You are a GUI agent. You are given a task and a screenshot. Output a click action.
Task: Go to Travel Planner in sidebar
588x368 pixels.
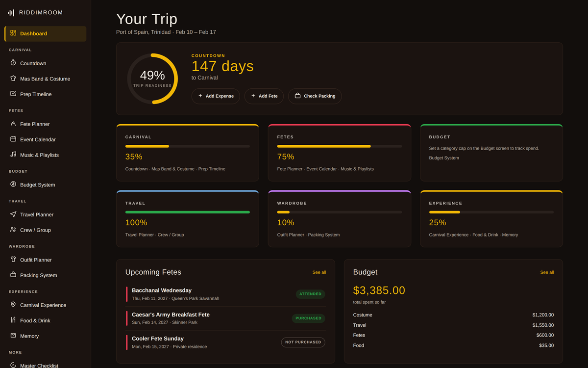coord(46,214)
